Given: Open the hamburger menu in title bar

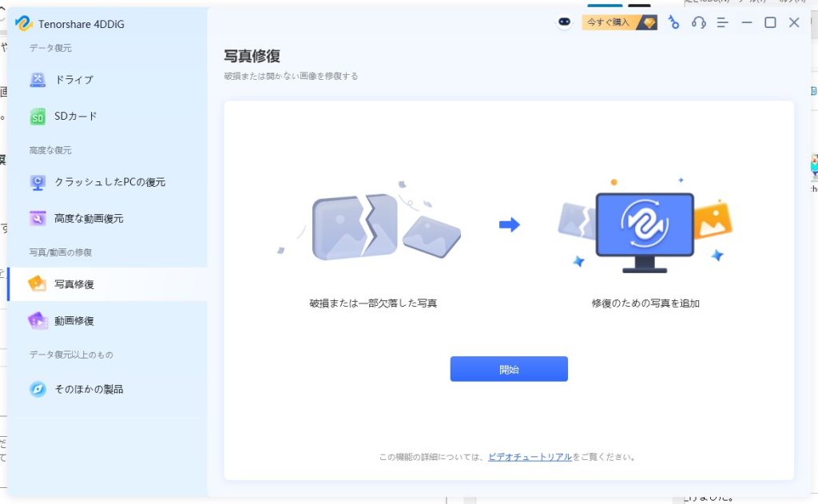Looking at the screenshot, I should (723, 22).
